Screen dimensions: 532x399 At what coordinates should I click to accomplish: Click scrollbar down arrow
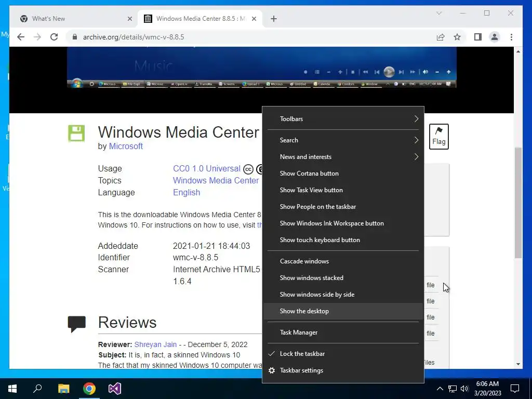click(518, 364)
